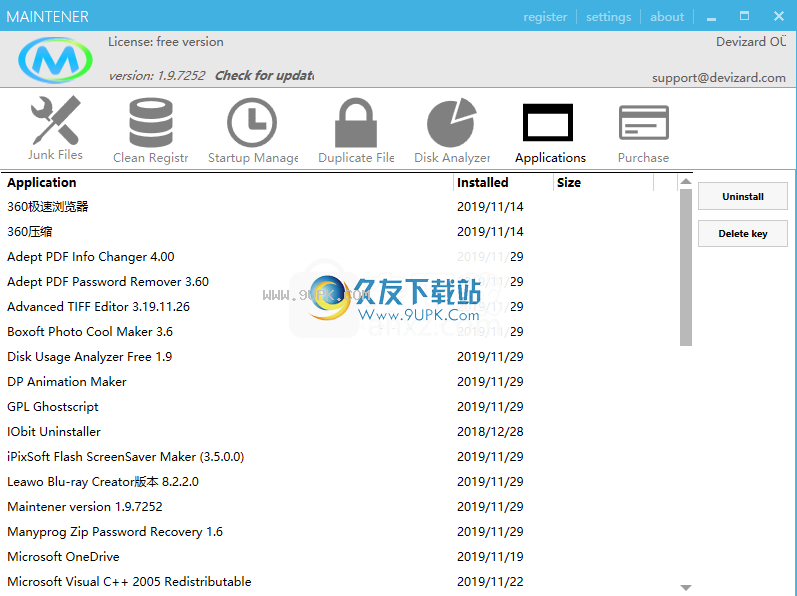The height and width of the screenshot is (596, 797).
Task: Open the about menu item
Action: pos(667,17)
